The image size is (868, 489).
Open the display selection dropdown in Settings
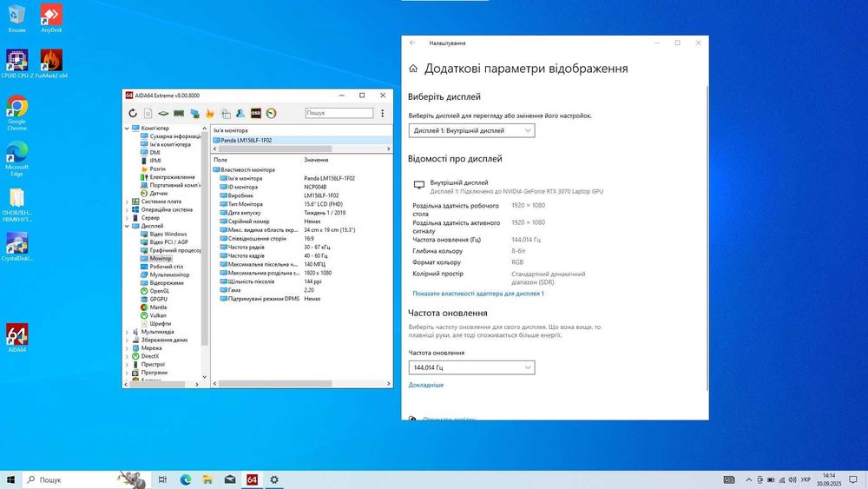pos(471,130)
